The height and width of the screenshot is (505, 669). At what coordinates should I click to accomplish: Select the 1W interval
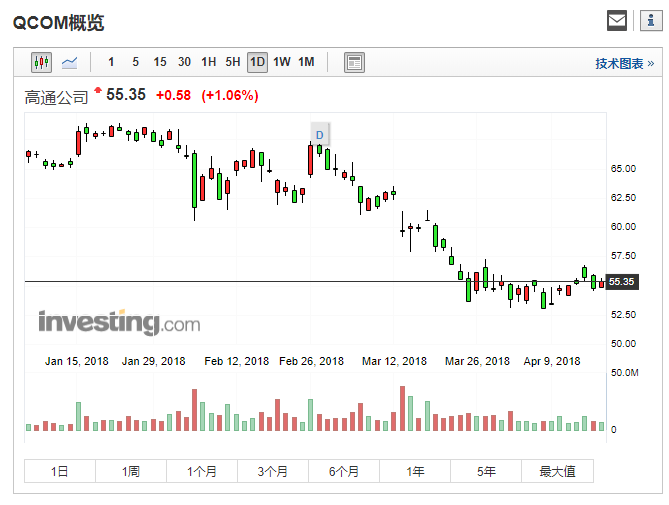point(282,62)
